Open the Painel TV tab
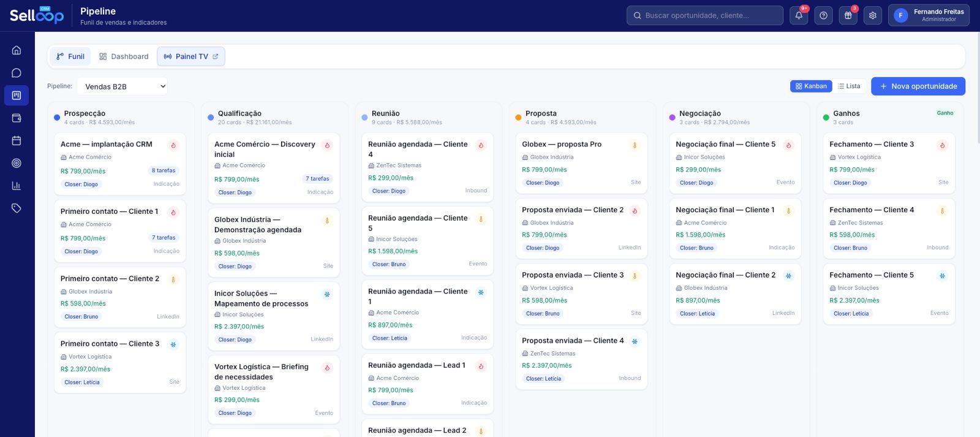Viewport: 980px width, 437px height. (191, 56)
